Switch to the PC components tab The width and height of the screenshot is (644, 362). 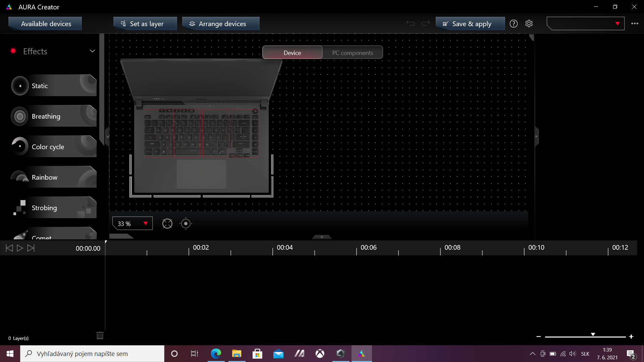pyautogui.click(x=353, y=53)
